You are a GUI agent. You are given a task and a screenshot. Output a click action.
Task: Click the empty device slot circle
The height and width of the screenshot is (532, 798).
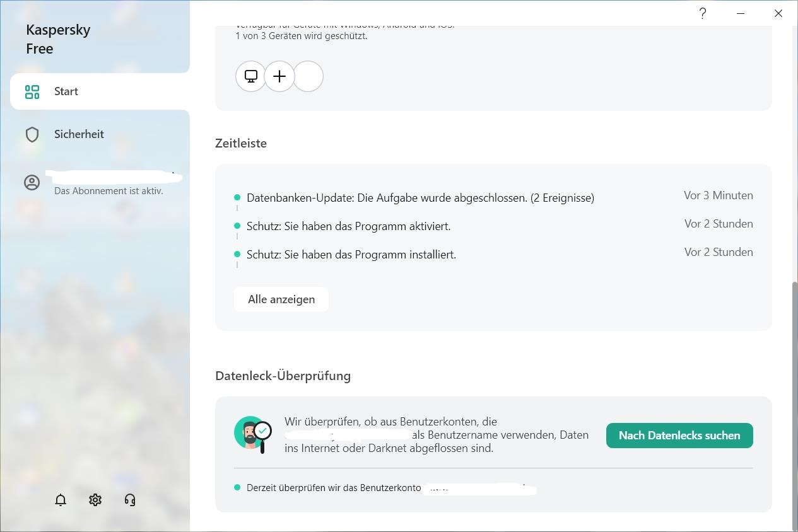308,76
